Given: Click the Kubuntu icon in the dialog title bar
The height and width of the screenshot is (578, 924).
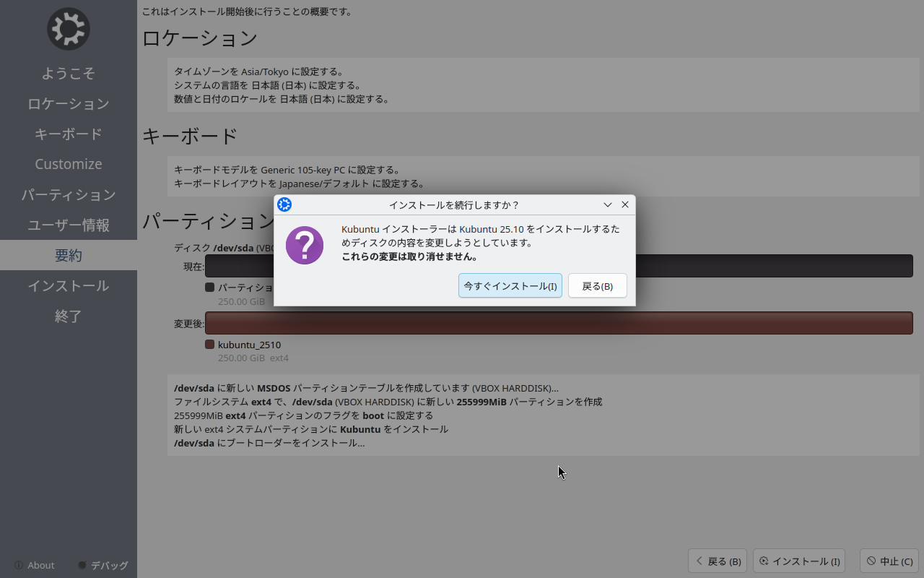Looking at the screenshot, I should pyautogui.click(x=284, y=204).
